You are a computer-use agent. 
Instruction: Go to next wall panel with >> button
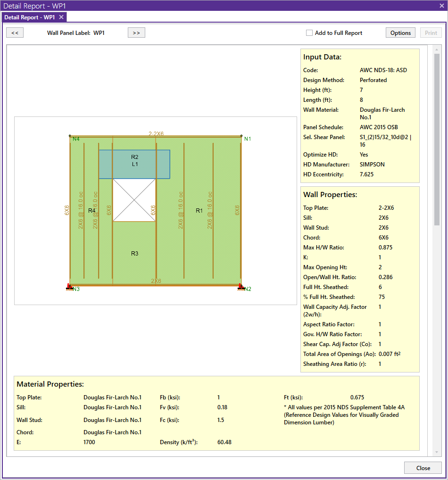136,33
